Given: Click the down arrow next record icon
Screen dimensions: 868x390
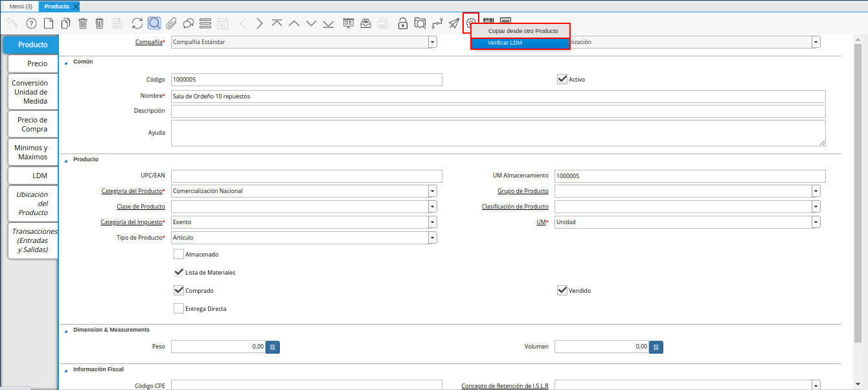Looking at the screenshot, I should pos(311,23).
